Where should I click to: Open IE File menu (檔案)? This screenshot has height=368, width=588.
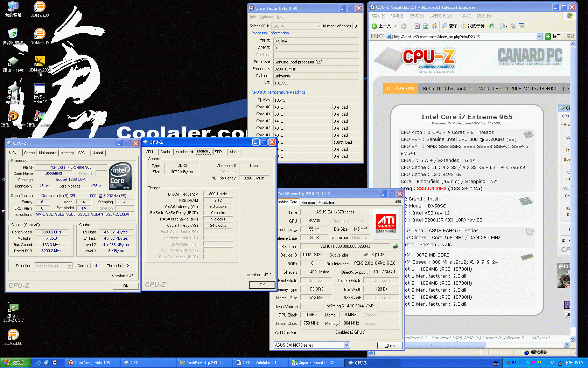[378, 16]
